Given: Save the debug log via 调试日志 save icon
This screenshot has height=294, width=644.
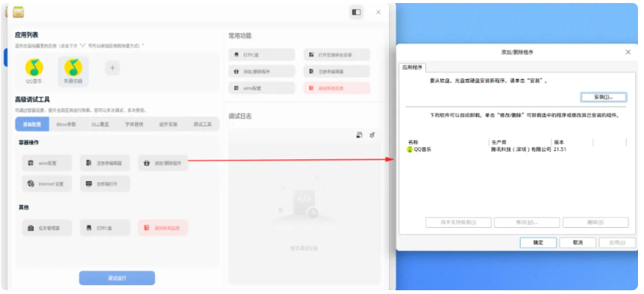Looking at the screenshot, I should coord(359,135).
